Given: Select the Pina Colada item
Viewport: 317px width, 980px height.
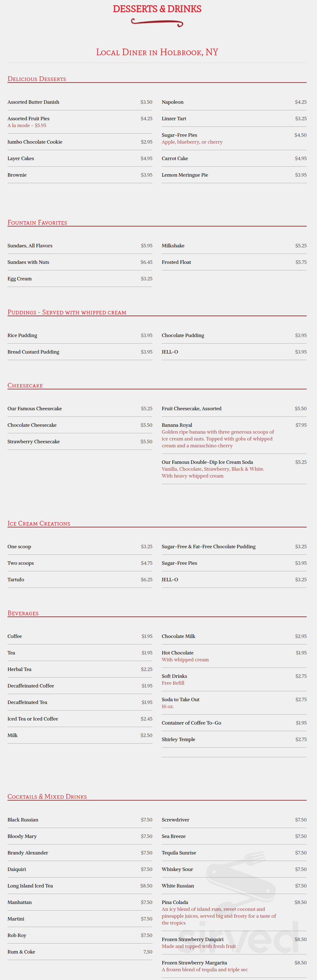Looking at the screenshot, I should [x=175, y=902].
